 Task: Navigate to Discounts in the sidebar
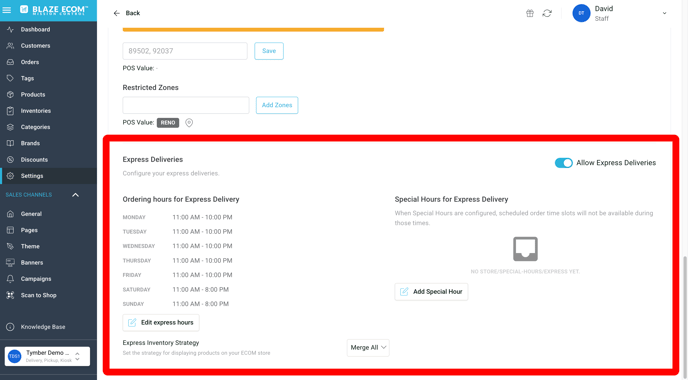point(34,159)
